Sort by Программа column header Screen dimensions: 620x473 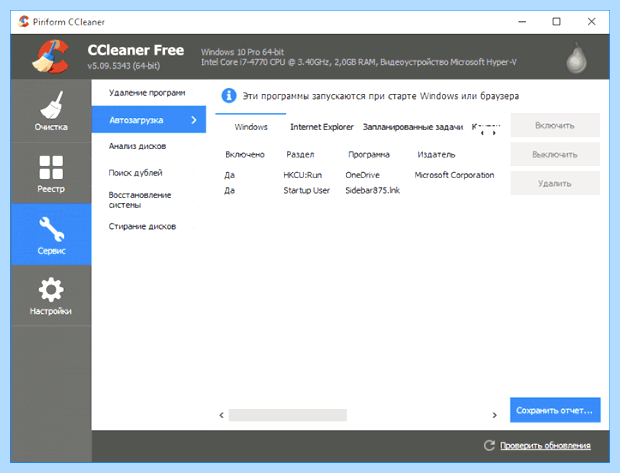click(369, 155)
